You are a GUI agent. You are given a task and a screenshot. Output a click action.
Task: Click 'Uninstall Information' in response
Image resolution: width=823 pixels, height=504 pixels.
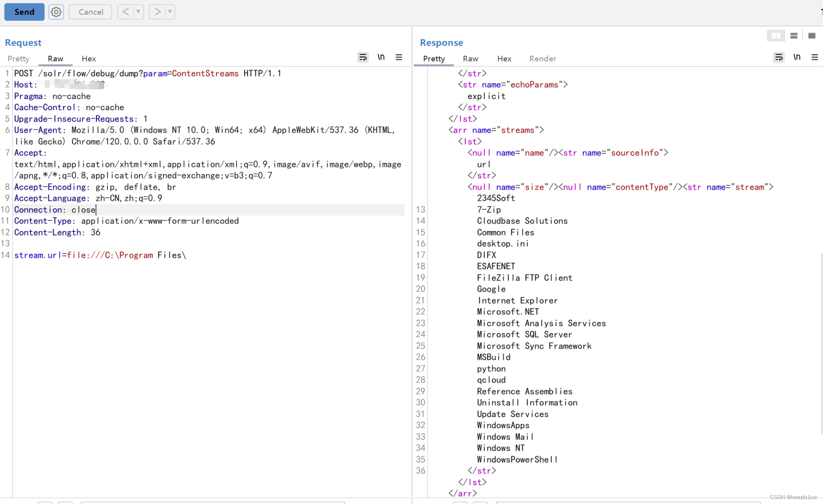[527, 402]
